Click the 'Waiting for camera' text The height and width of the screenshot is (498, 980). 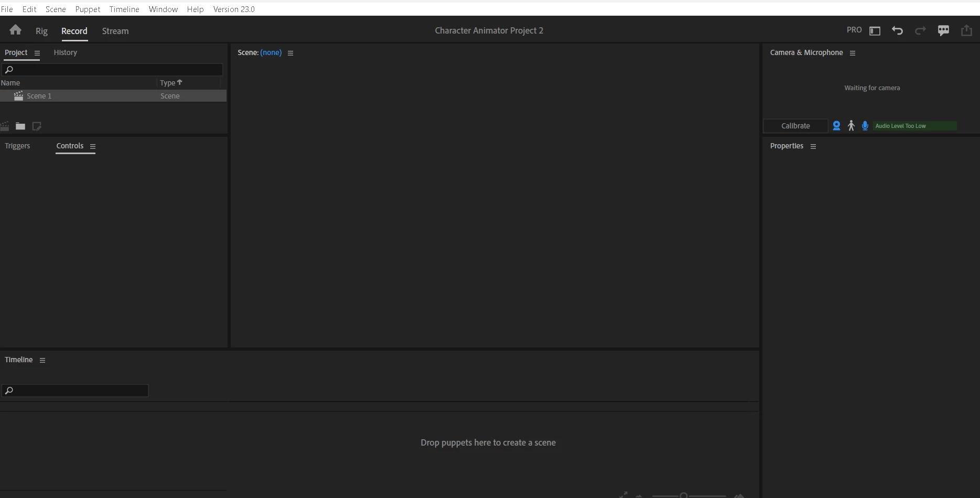point(872,88)
